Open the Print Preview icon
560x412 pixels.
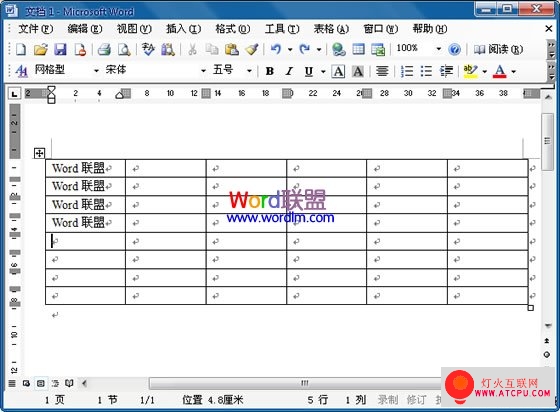(x=124, y=49)
